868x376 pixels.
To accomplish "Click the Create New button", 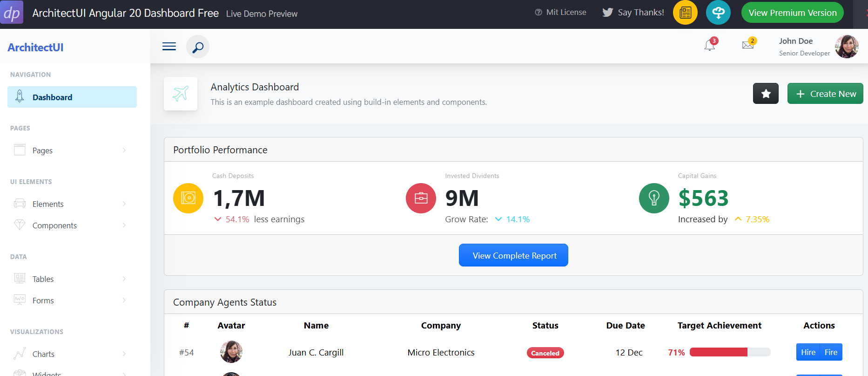I will pyautogui.click(x=825, y=94).
